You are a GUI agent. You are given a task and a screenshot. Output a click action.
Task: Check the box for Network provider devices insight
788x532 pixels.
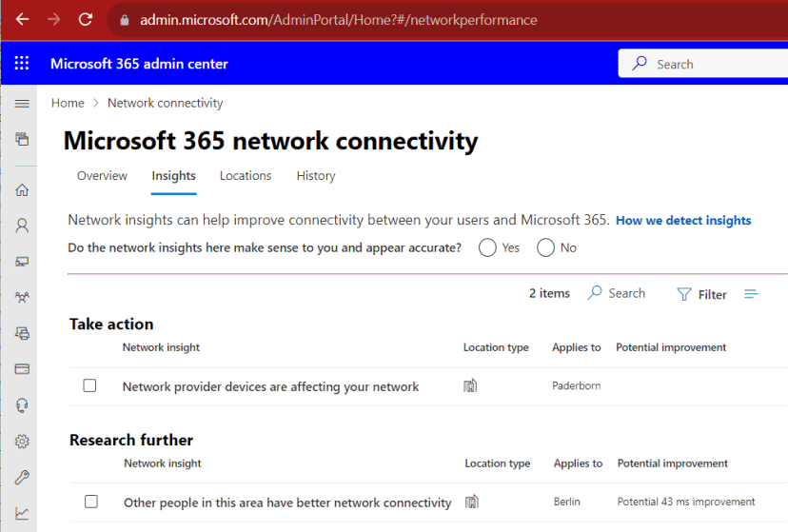tap(89, 385)
